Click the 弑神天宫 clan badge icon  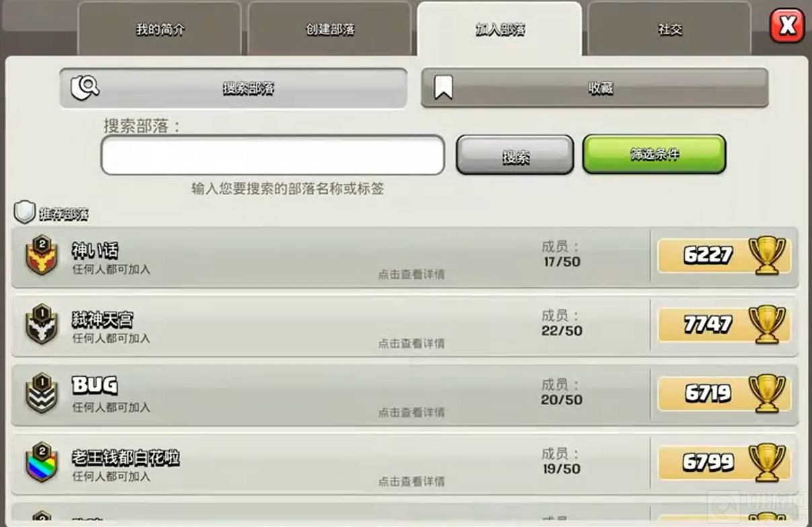pyautogui.click(x=41, y=324)
